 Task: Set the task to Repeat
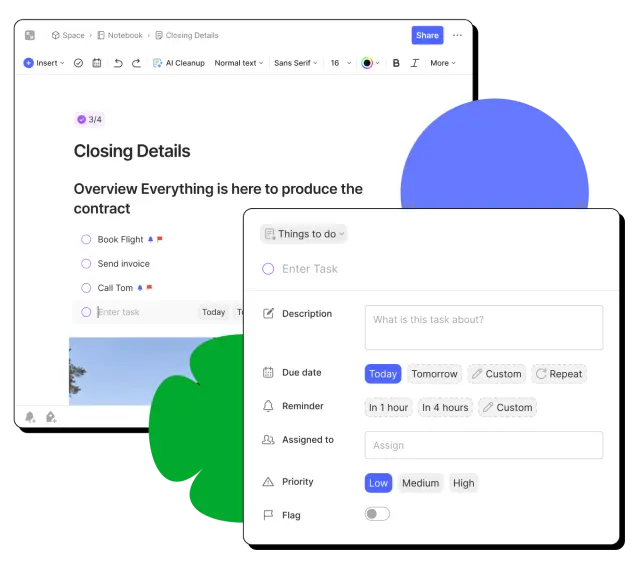pos(559,374)
